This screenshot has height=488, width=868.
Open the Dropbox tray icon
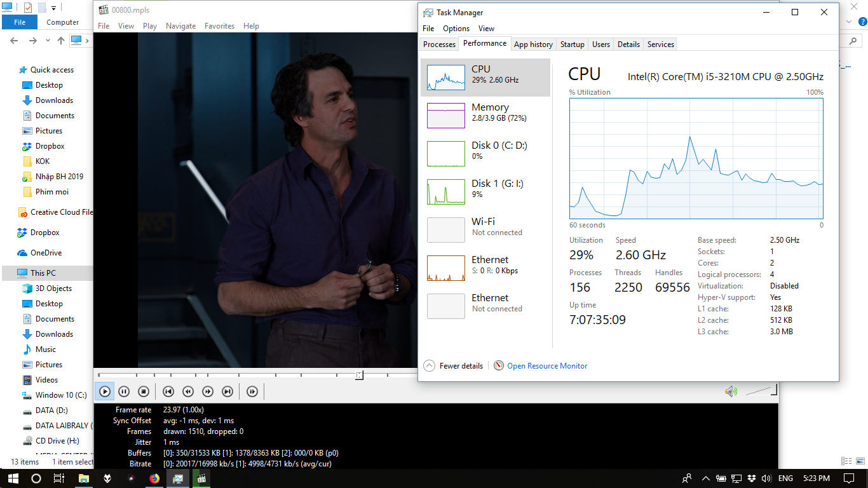(752, 478)
